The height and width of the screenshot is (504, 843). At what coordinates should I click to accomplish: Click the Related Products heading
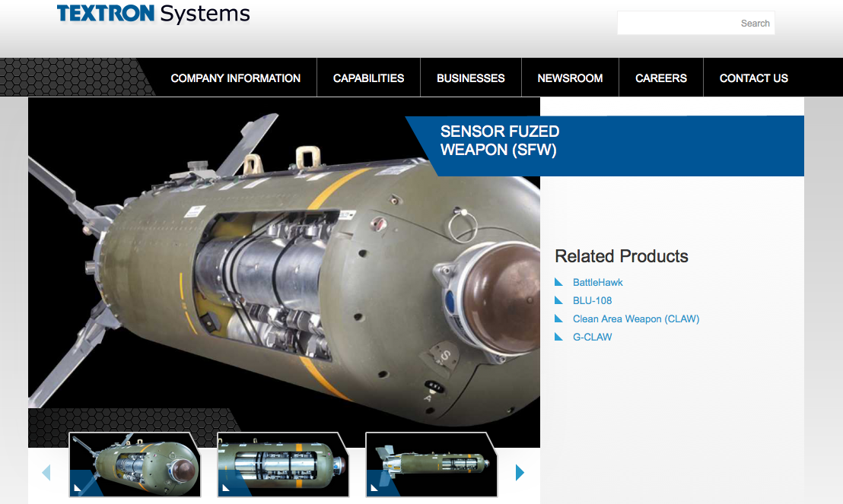pyautogui.click(x=621, y=256)
